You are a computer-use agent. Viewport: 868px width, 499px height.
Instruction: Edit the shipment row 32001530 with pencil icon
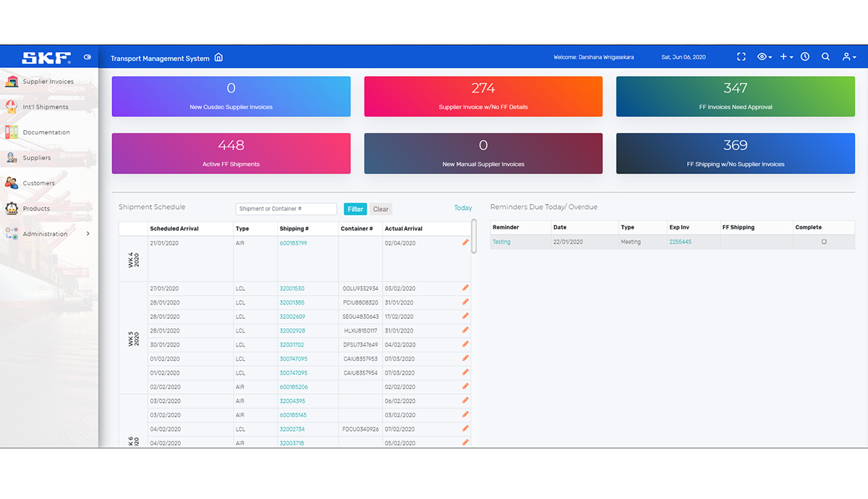click(x=466, y=288)
